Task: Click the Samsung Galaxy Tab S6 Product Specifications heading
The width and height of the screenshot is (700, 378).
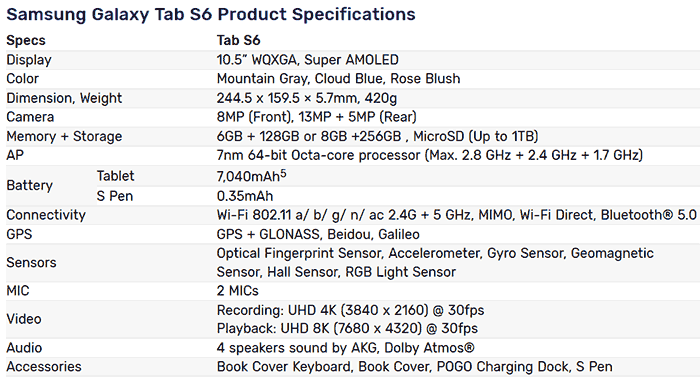Action: pyautogui.click(x=211, y=15)
